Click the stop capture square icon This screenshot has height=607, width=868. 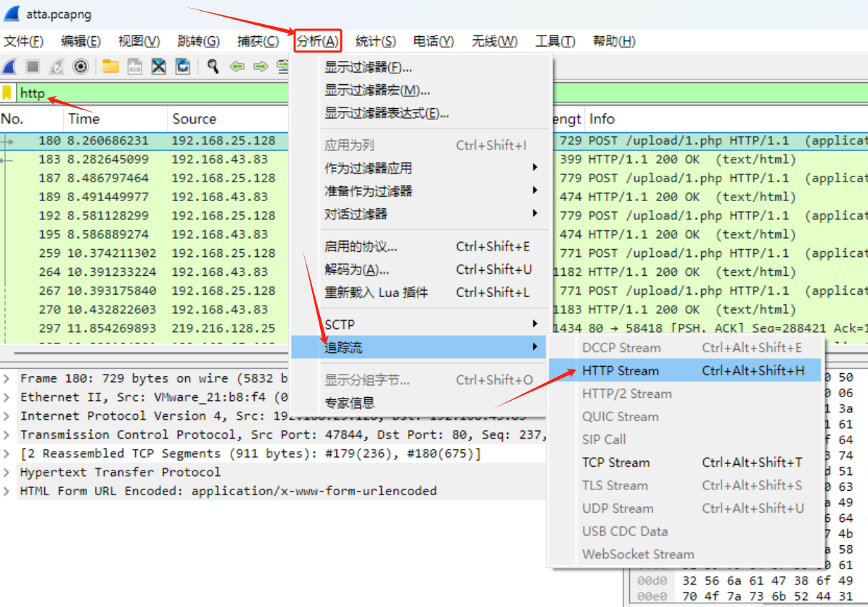point(33,67)
